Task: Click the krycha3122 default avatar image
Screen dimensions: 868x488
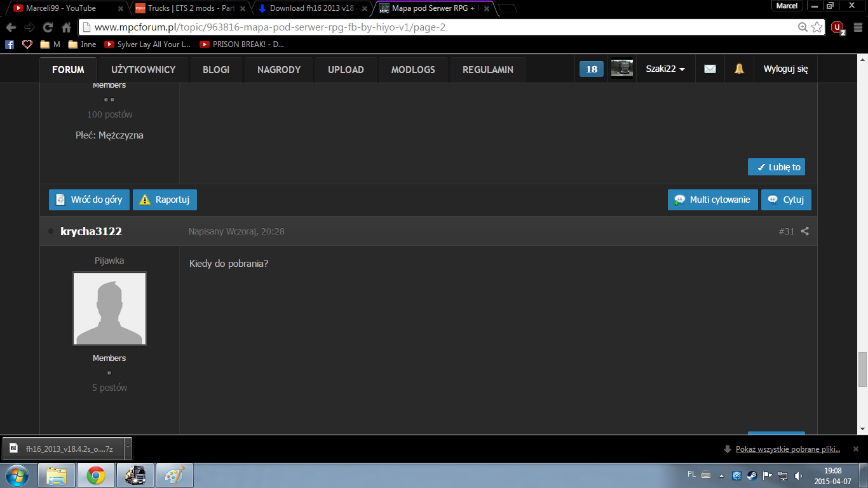Action: coord(109,309)
